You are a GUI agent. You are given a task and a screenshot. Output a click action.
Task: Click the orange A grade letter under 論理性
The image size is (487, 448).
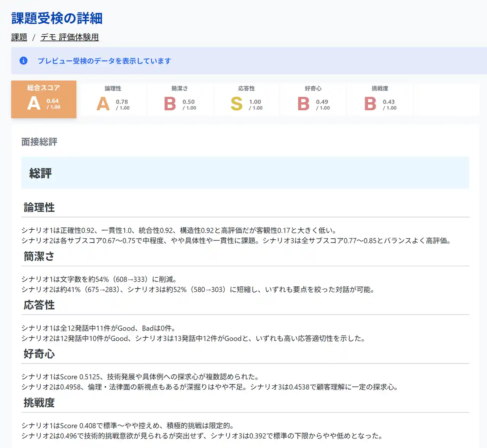103,104
